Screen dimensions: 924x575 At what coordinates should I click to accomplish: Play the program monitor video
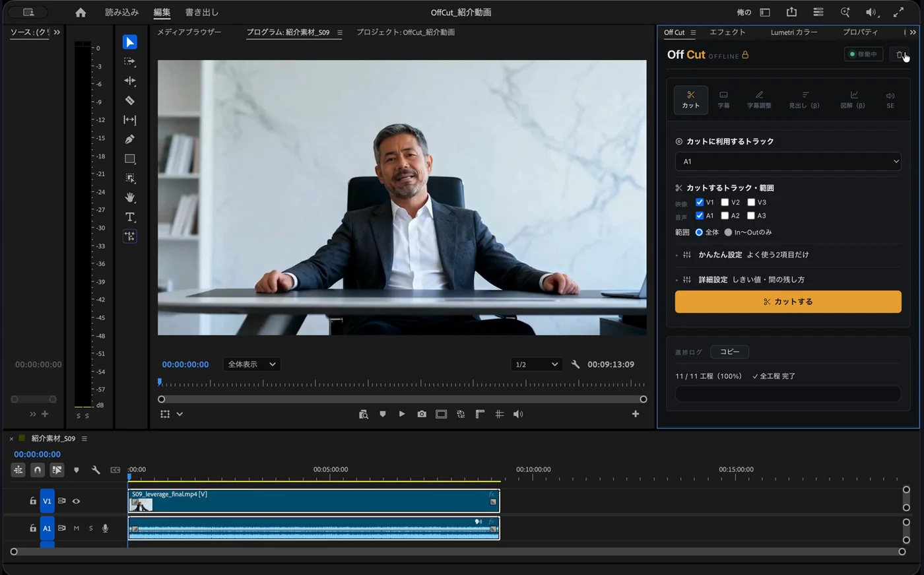(402, 414)
